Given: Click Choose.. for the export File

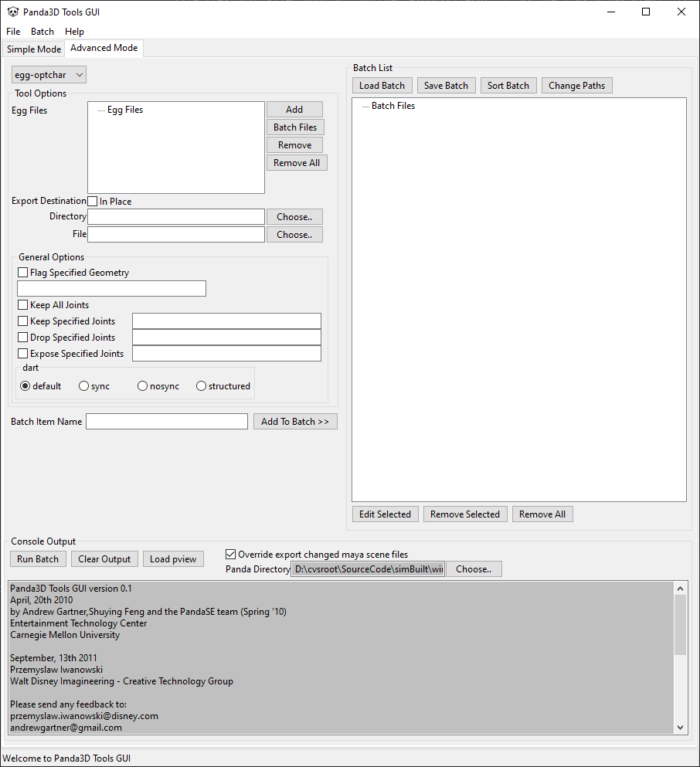Looking at the screenshot, I should pos(294,234).
